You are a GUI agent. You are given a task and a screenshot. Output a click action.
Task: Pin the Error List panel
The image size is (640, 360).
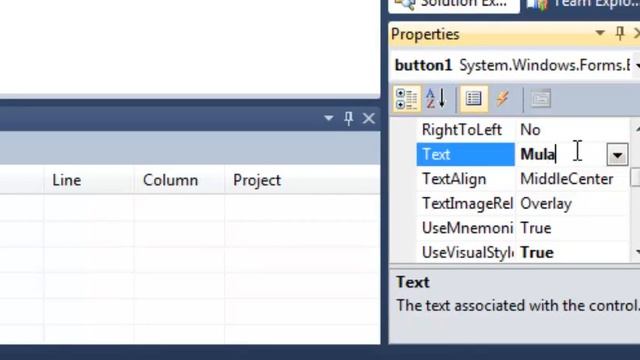pos(348,118)
